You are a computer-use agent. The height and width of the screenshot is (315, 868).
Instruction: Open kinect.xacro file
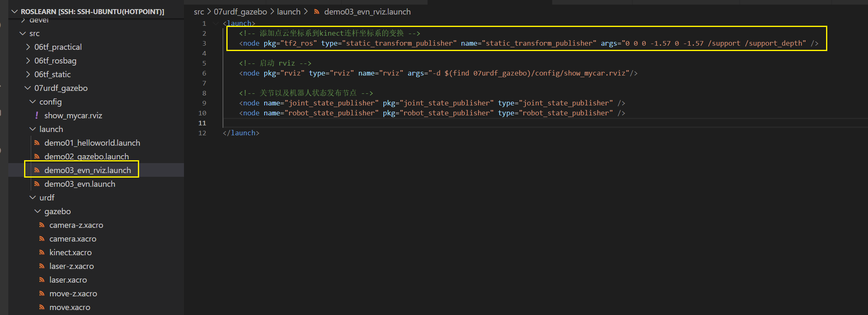71,252
